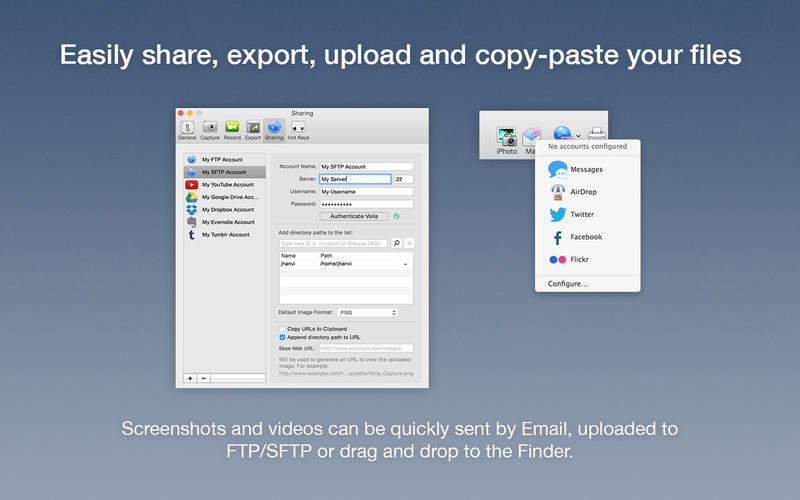Image resolution: width=800 pixels, height=500 pixels.
Task: Switch to the Record preferences tab
Action: [232, 130]
